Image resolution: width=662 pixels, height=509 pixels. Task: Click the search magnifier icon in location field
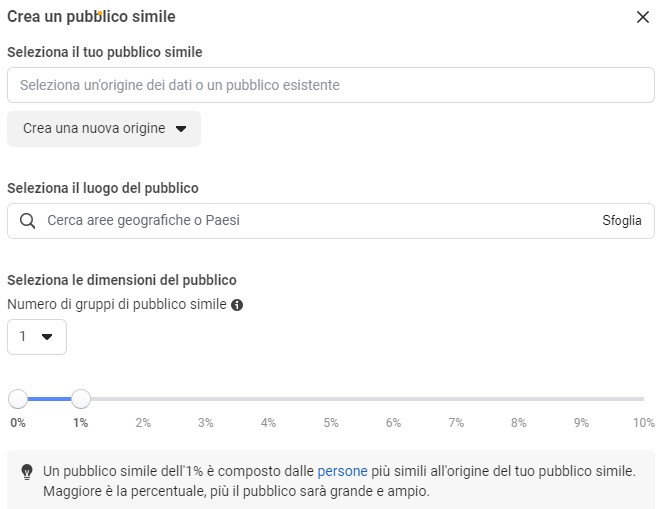tap(27, 221)
